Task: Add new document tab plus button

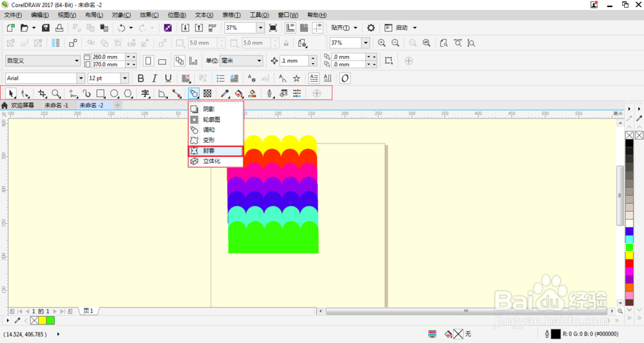Action: pyautogui.click(x=117, y=106)
